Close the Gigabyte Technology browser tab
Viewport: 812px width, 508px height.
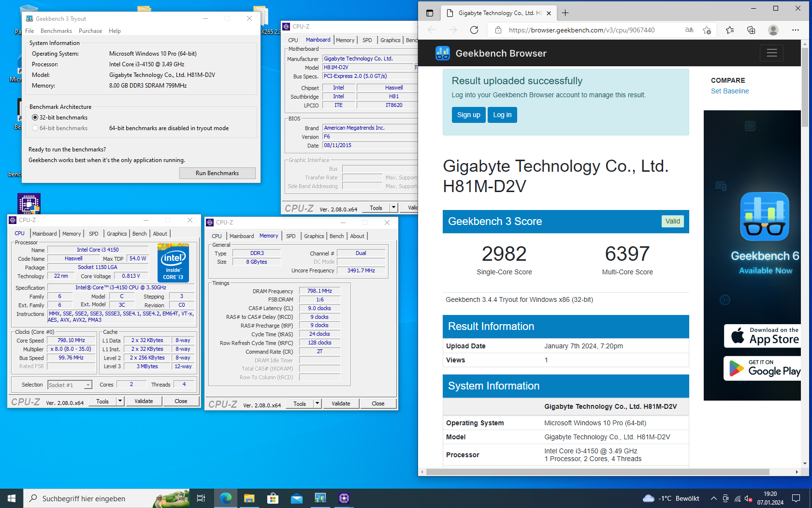point(549,13)
